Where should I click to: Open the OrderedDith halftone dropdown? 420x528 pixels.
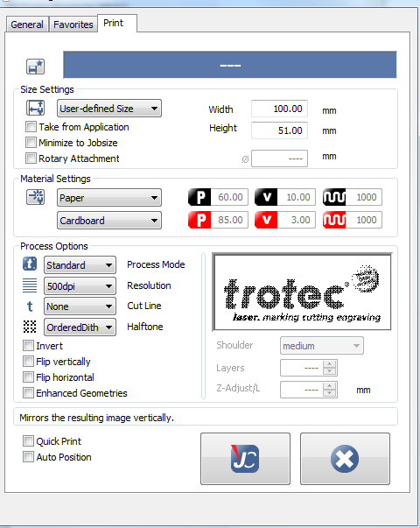coord(80,327)
